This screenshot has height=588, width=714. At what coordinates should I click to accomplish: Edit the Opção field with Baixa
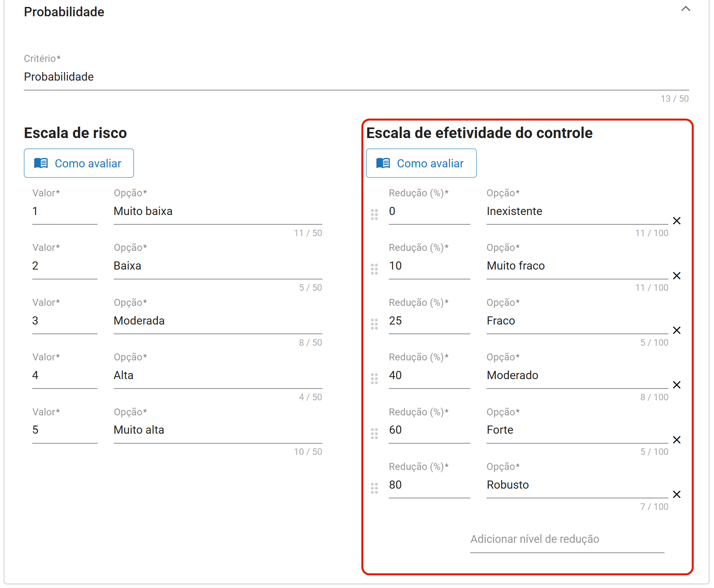pos(218,266)
